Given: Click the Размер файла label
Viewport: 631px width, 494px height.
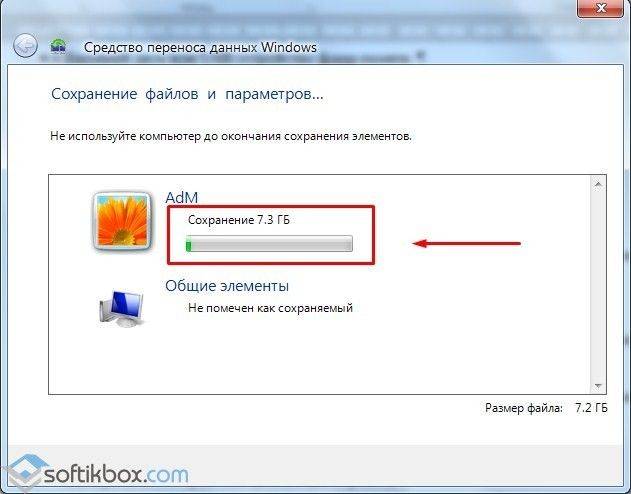Looking at the screenshot, I should tap(524, 408).
